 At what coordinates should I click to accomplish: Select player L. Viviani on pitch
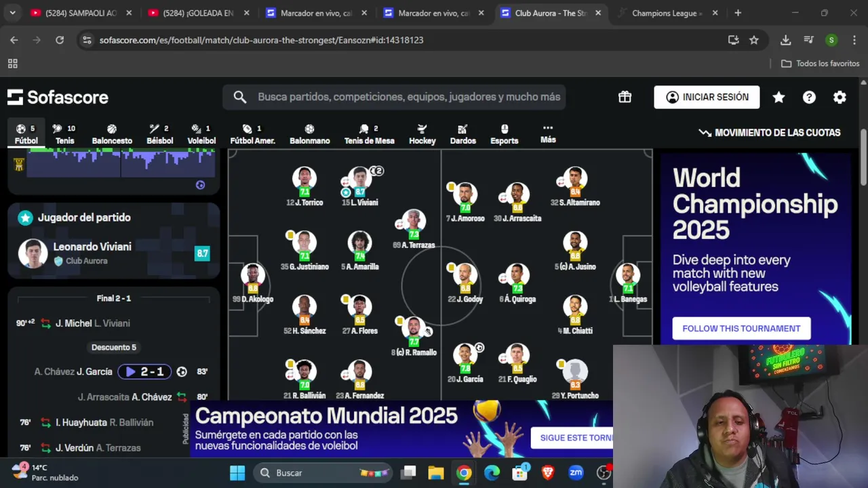[360, 186]
